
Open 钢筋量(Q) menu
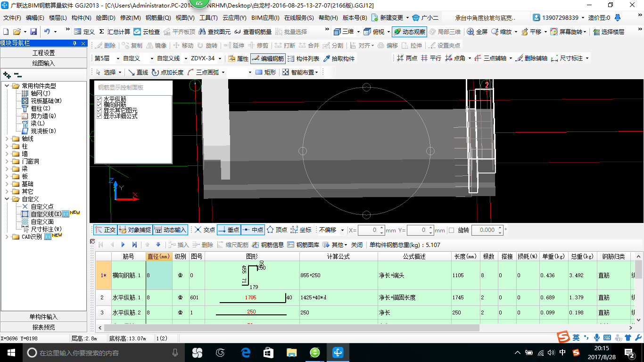coord(158,18)
